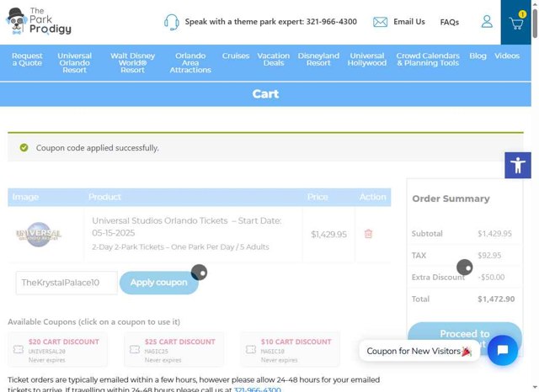The width and height of the screenshot is (539, 392).
Task: Click the 321-966-4300 link in ticket notice
Action: 257,389
